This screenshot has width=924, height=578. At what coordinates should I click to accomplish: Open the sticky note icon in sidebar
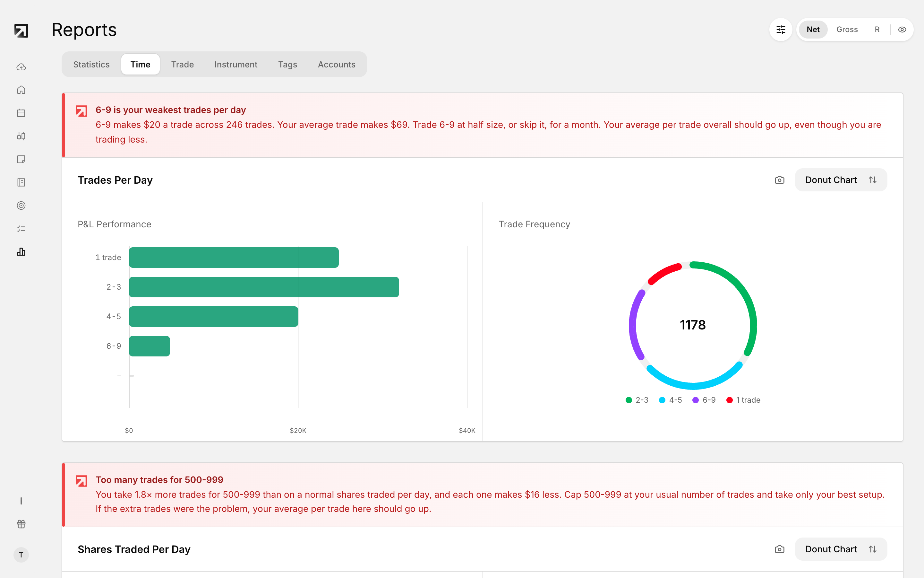tap(21, 159)
